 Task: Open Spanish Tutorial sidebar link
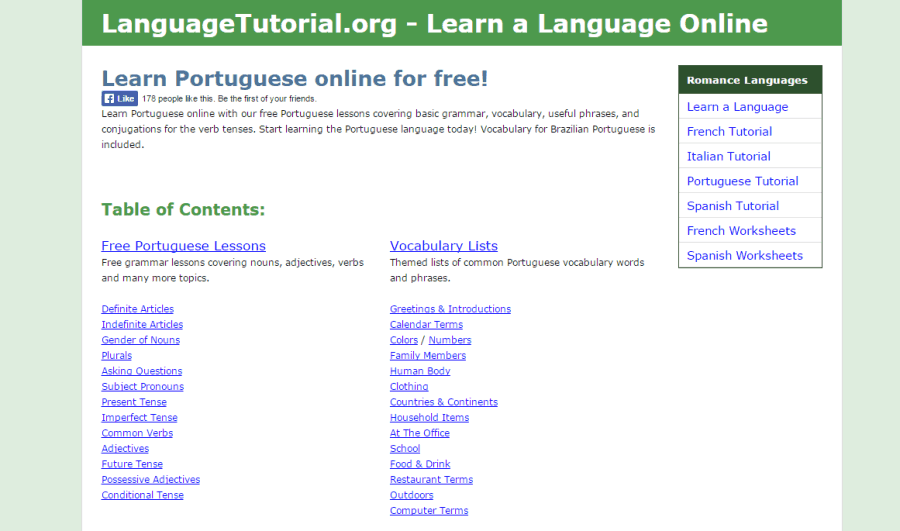tap(733, 206)
